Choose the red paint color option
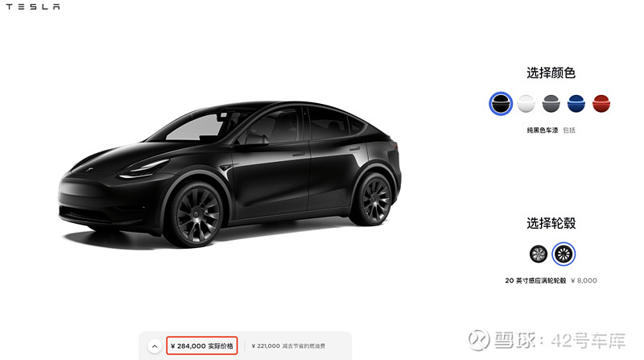Viewport: 644px width, 360px height. [x=601, y=104]
